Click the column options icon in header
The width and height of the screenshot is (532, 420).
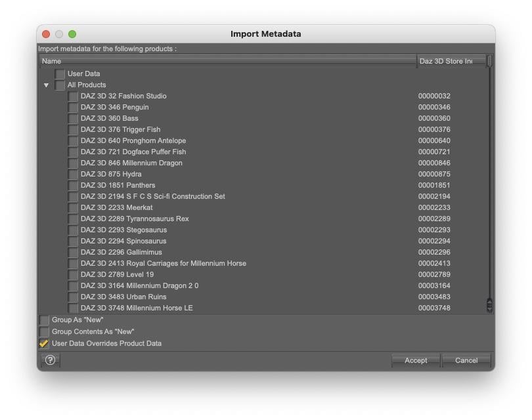[489, 61]
